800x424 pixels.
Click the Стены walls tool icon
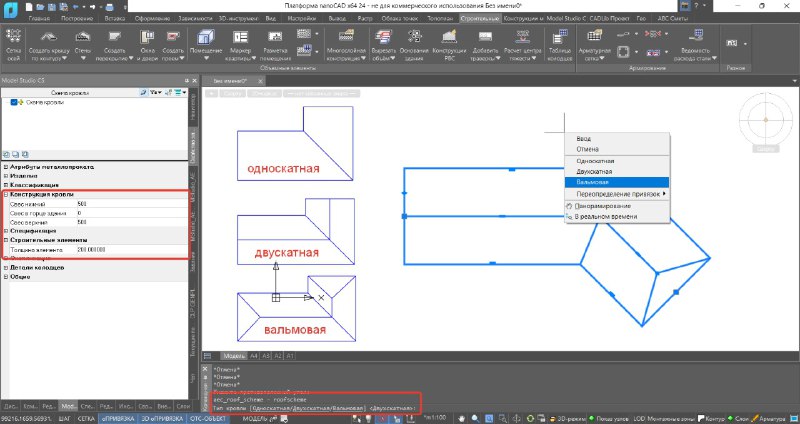(83, 37)
